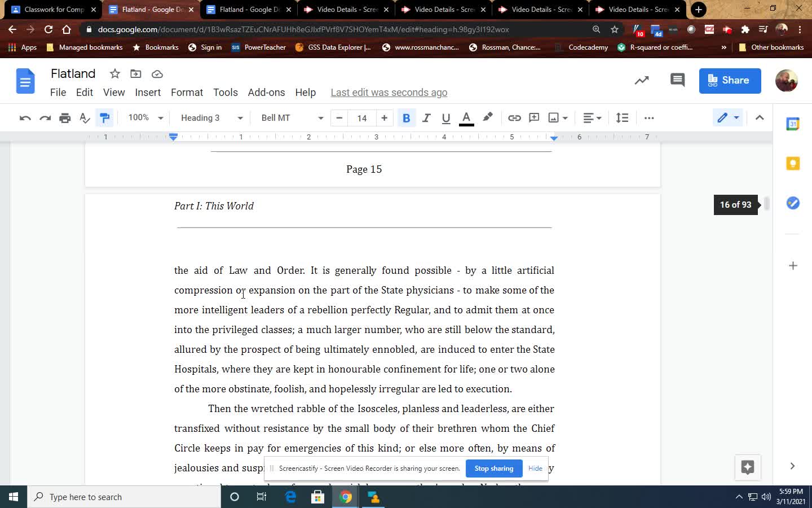Collapse the menus with the up chevron
The height and width of the screenshot is (508, 812).
tap(760, 118)
